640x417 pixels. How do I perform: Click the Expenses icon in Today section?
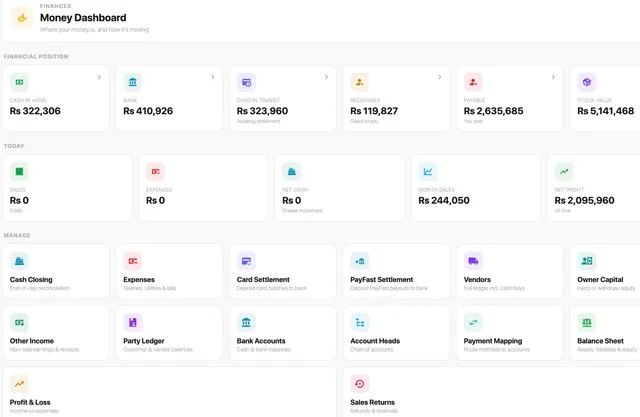coord(156,171)
